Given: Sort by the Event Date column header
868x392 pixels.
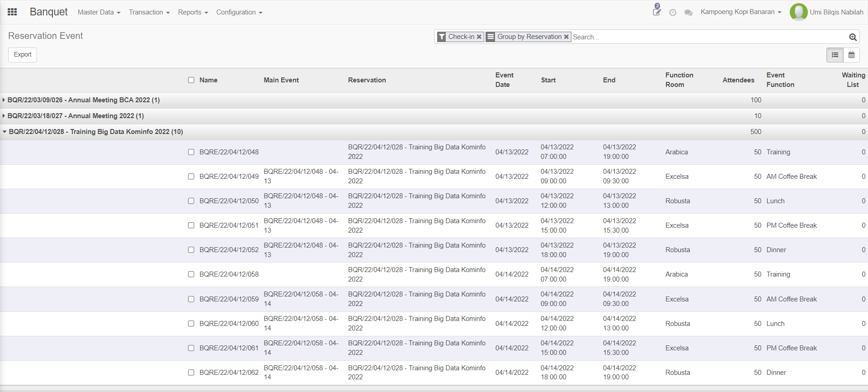Looking at the screenshot, I should [x=505, y=80].
